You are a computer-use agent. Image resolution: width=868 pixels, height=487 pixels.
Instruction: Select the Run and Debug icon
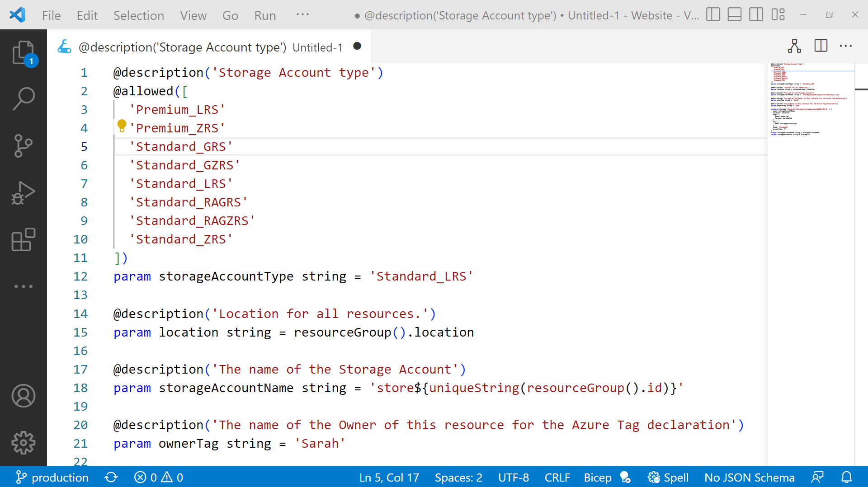click(x=23, y=193)
